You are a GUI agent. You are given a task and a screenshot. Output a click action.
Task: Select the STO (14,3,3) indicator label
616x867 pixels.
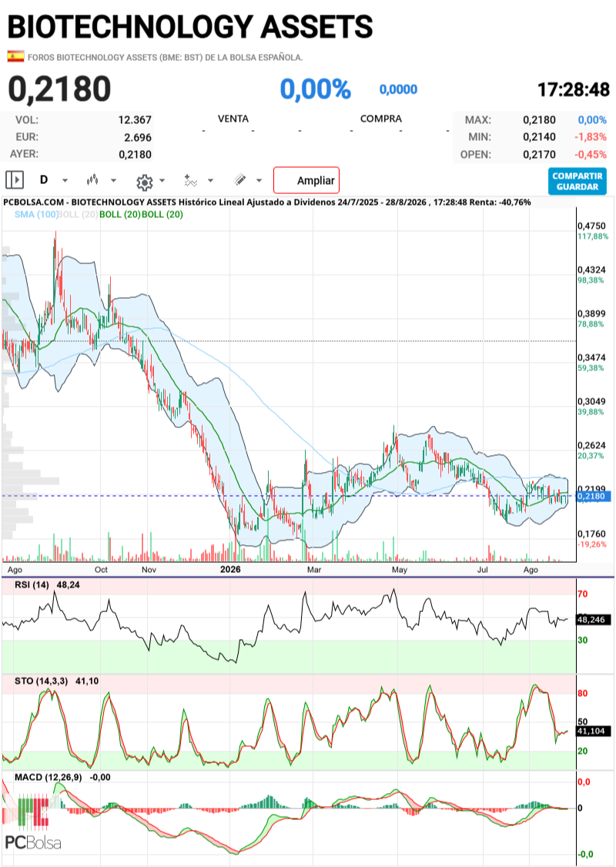click(41, 681)
